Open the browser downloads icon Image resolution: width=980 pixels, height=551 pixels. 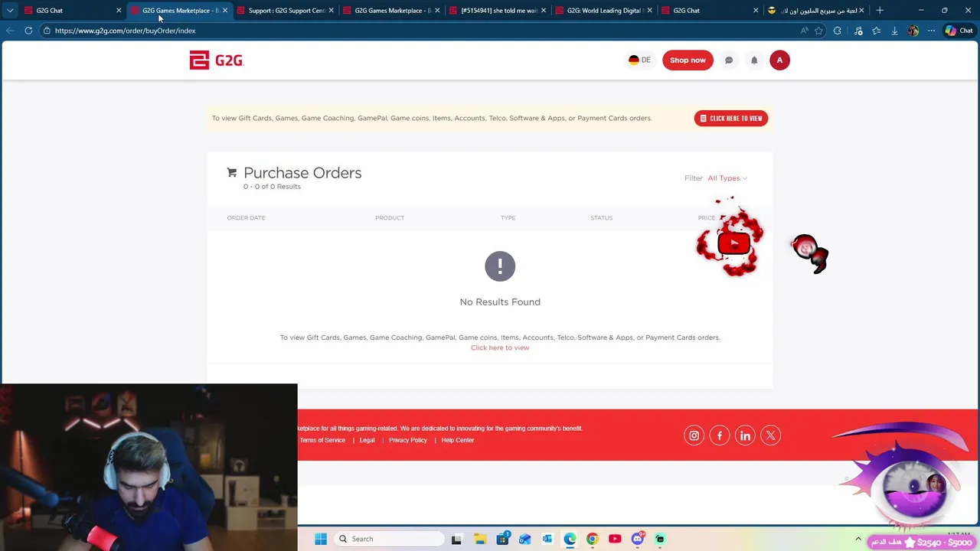[x=894, y=31]
